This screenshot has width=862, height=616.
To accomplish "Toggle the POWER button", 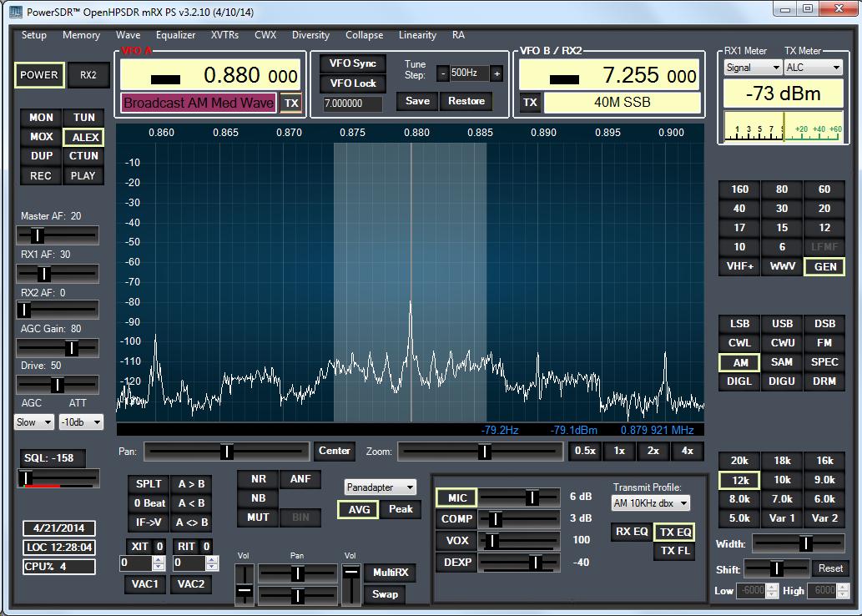I will pos(39,75).
